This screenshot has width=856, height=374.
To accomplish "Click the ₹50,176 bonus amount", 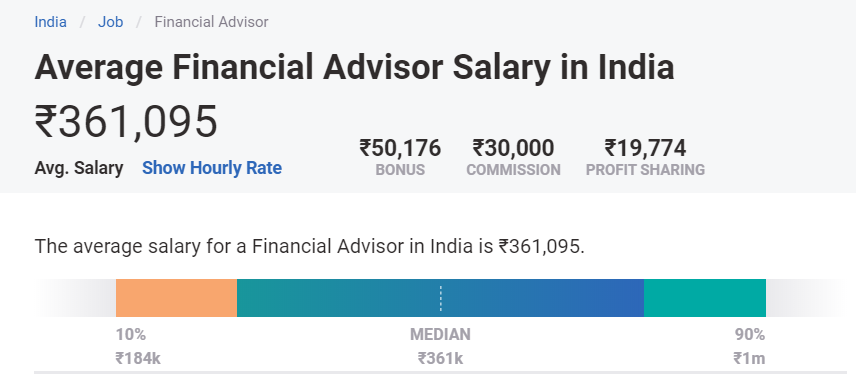I will (400, 148).
